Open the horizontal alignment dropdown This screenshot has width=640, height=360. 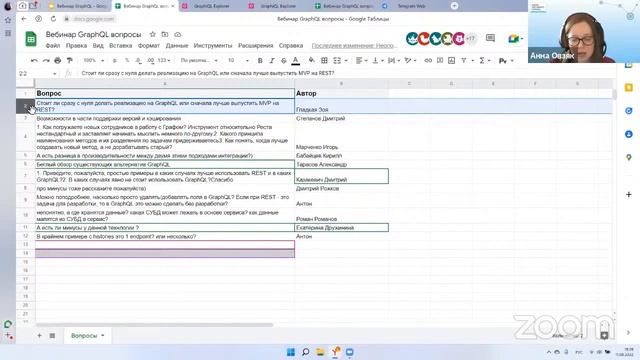click(361, 60)
